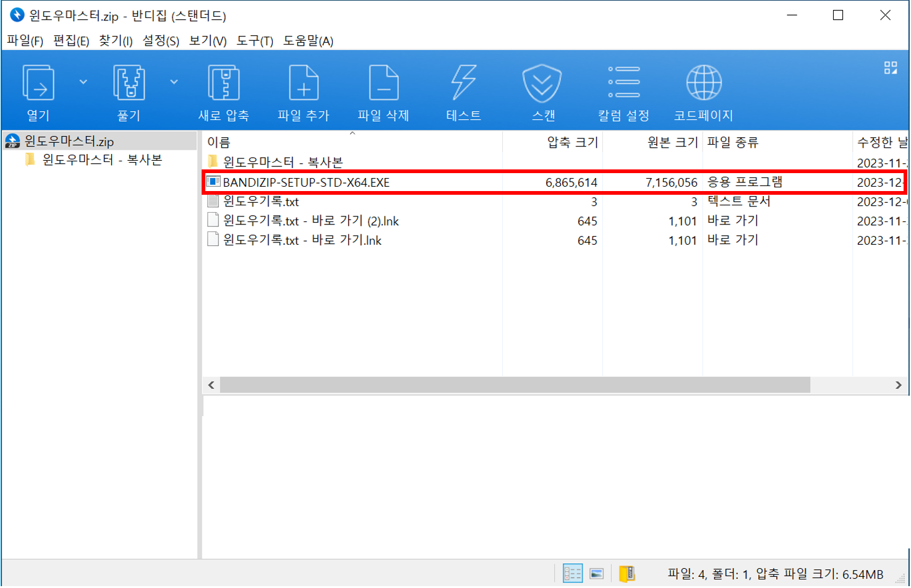Click the yellow archive icon in status bar
The image size is (911, 588).
tap(627, 574)
